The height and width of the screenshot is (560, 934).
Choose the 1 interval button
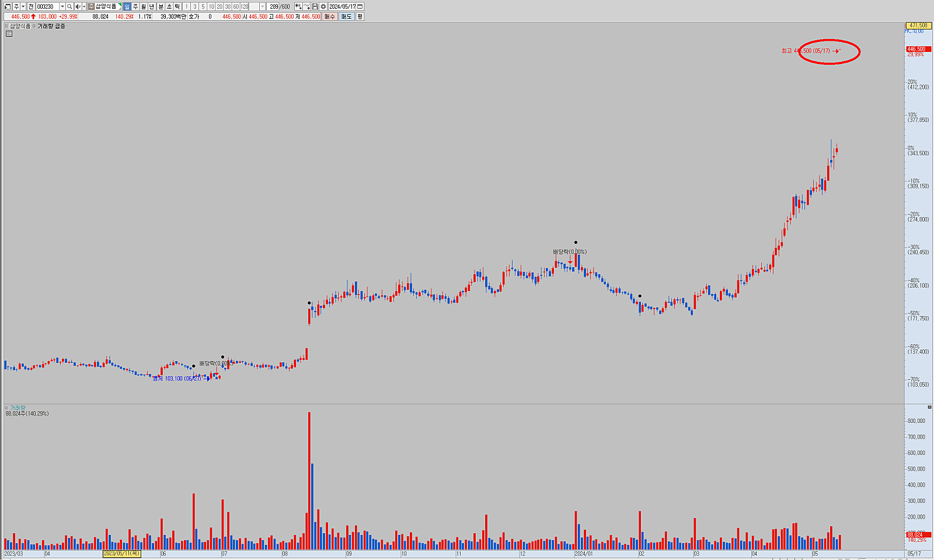[186, 6]
